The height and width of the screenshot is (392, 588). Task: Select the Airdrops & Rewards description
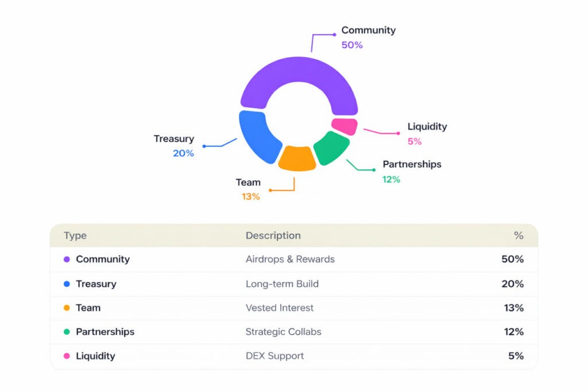(290, 259)
